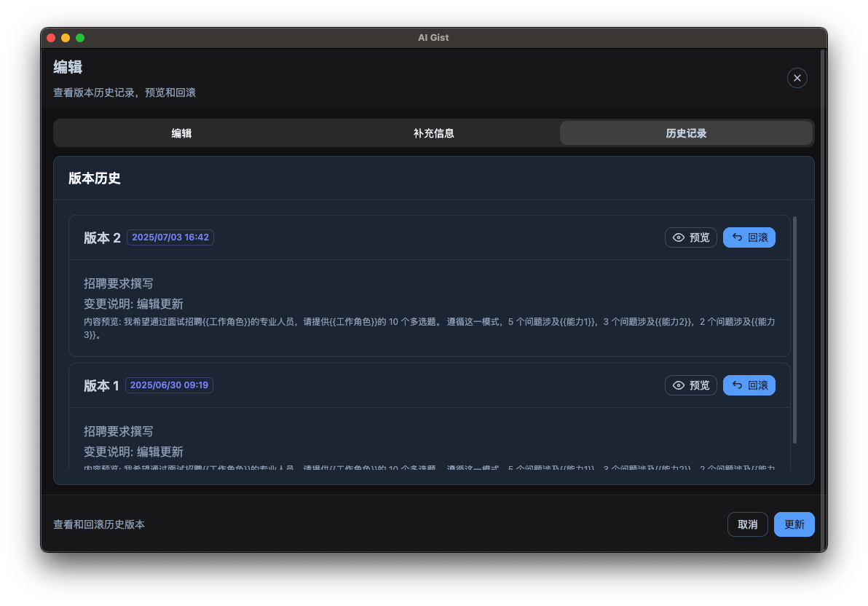868x606 pixels.
Task: Click the eye preview icon for 版本 1
Action: [x=679, y=385]
